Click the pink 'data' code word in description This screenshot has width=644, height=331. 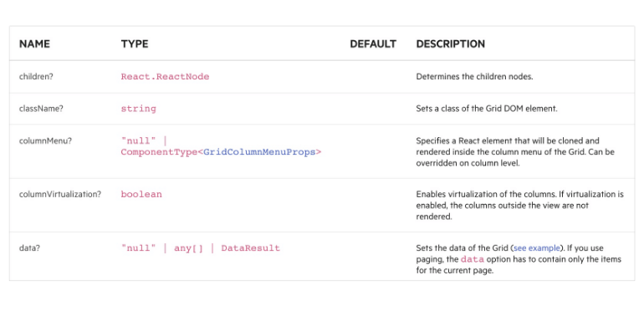[x=473, y=260]
